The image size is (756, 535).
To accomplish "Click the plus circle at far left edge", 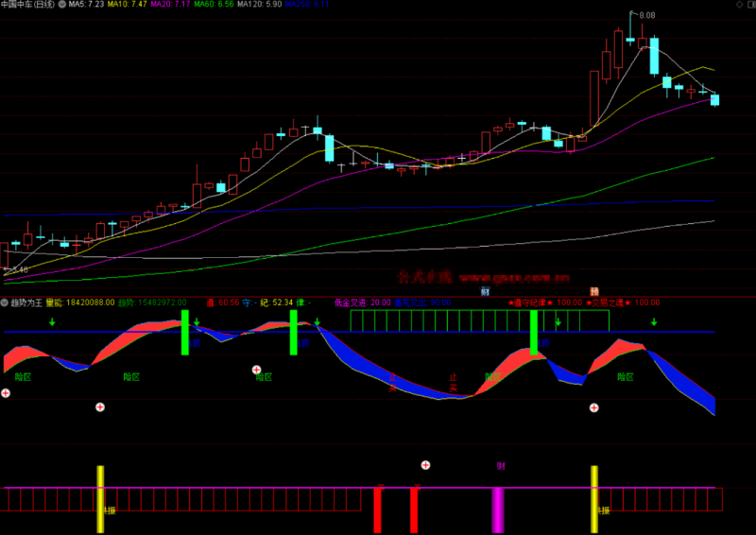I will pos(5,392).
